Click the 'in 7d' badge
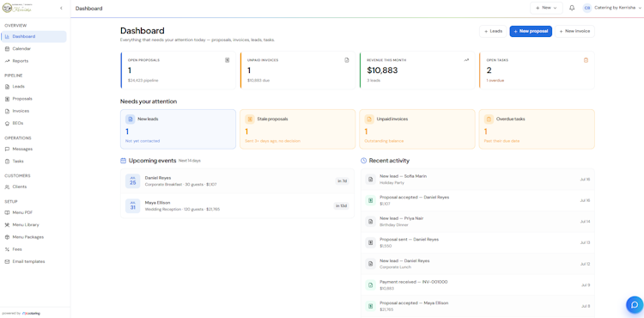Screen dimensions: 644x318 (342, 181)
